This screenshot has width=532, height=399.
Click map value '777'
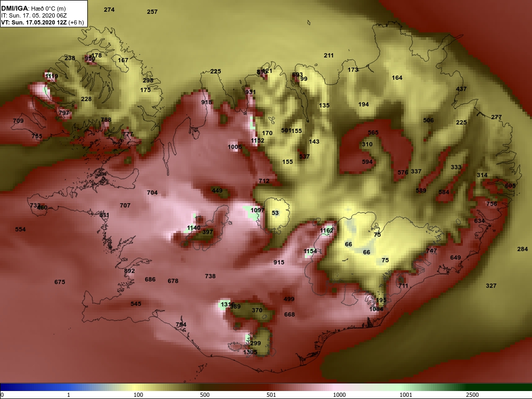(x=128, y=135)
